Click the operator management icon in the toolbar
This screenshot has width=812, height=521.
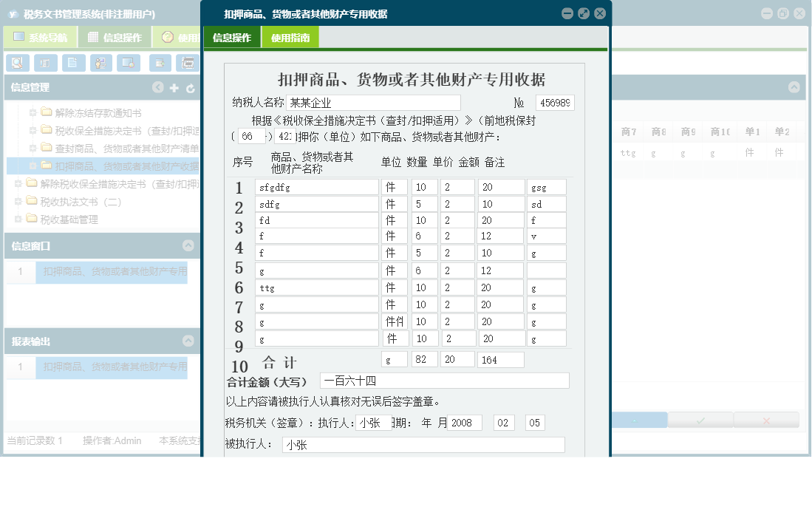[x=100, y=63]
